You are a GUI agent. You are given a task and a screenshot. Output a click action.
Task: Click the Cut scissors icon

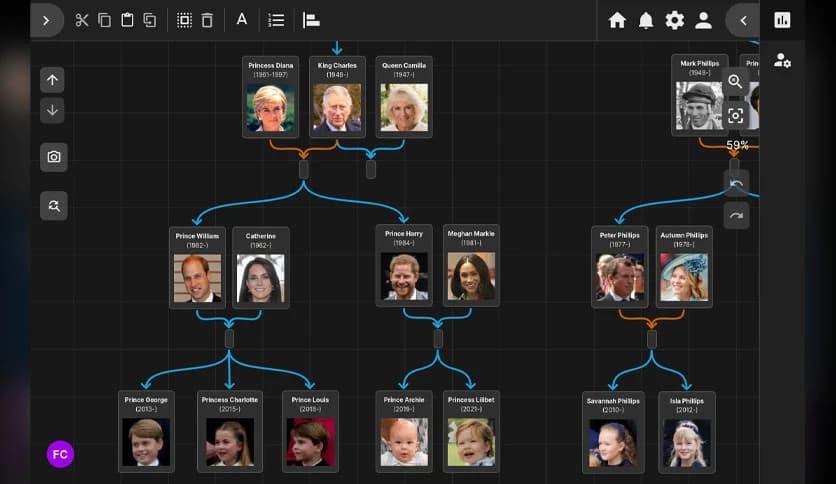point(82,20)
